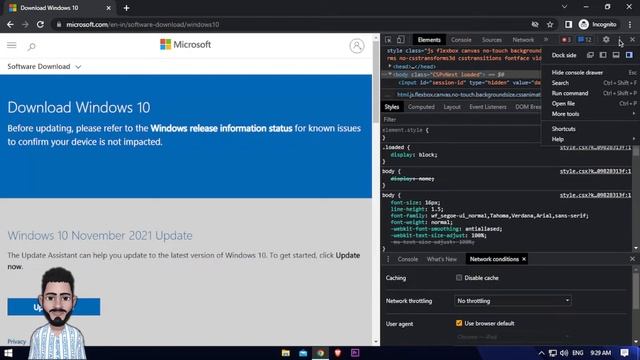Open the Windows Start menu
The height and width of the screenshot is (360, 640).
click(8, 353)
